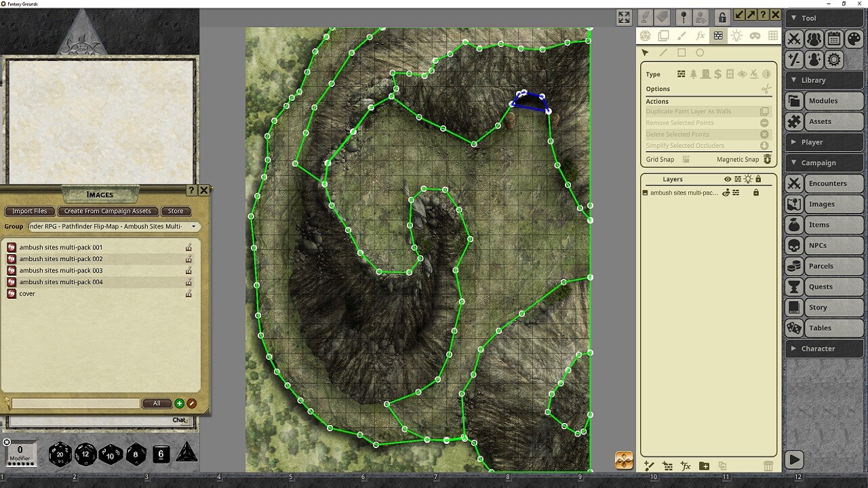Open the Lighting bulb icon in the toolbar
The width and height of the screenshot is (868, 488).
[736, 35]
